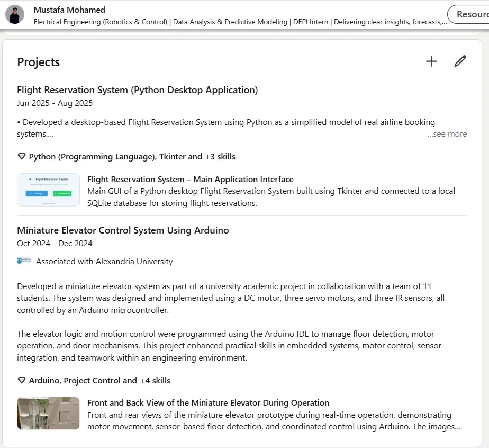Open the Flight Reservation System project title
This screenshot has height=448, width=489.
pyautogui.click(x=138, y=89)
